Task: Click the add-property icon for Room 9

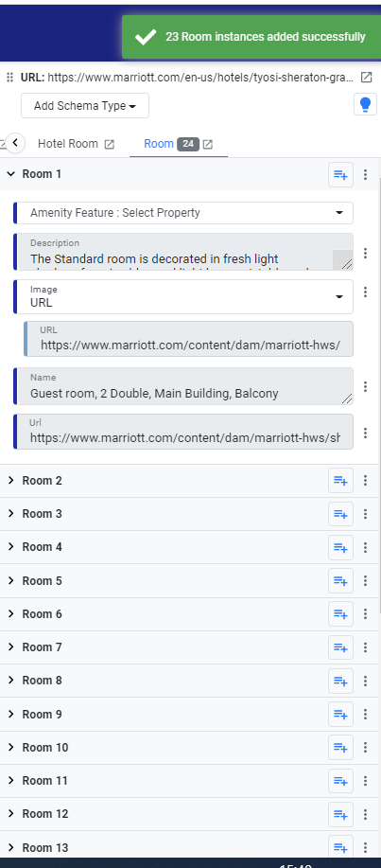Action: pos(340,714)
